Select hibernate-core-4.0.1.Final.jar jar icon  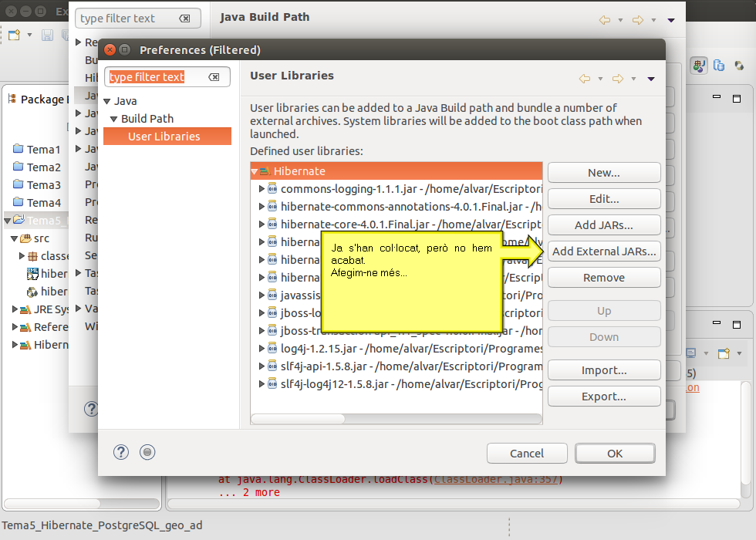pos(272,224)
